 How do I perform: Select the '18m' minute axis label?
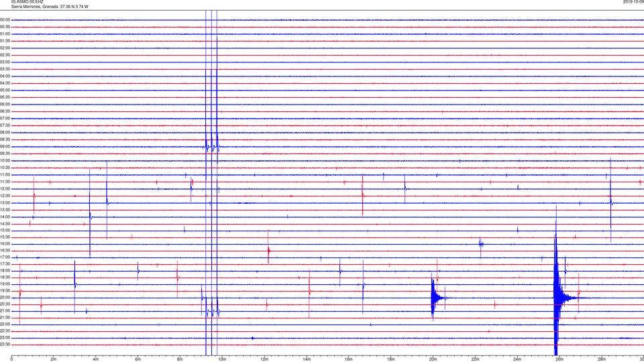point(390,359)
